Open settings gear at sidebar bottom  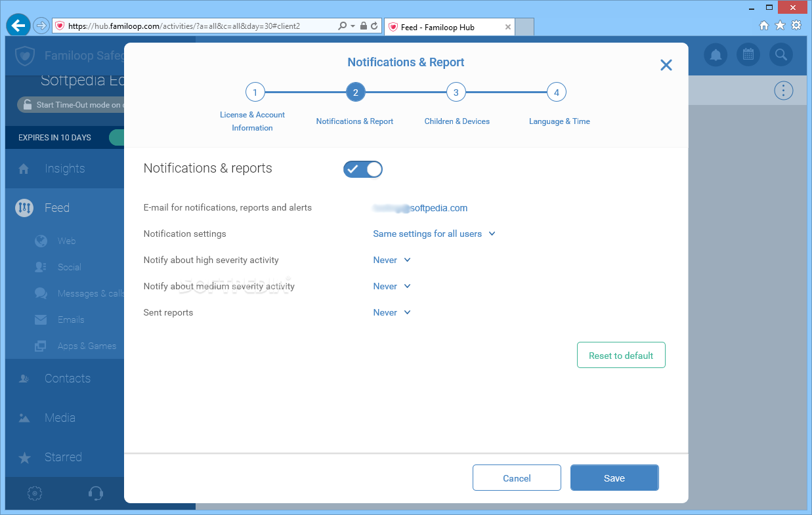point(35,493)
